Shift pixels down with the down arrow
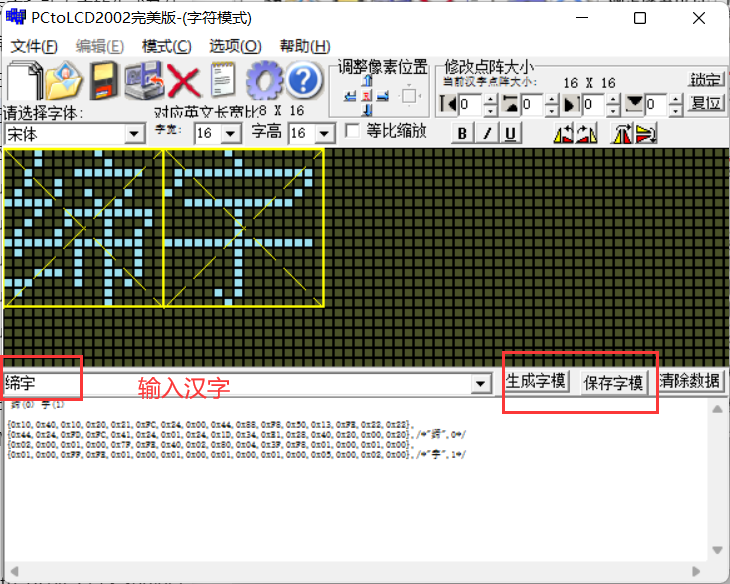The width and height of the screenshot is (730, 584). pos(367,110)
